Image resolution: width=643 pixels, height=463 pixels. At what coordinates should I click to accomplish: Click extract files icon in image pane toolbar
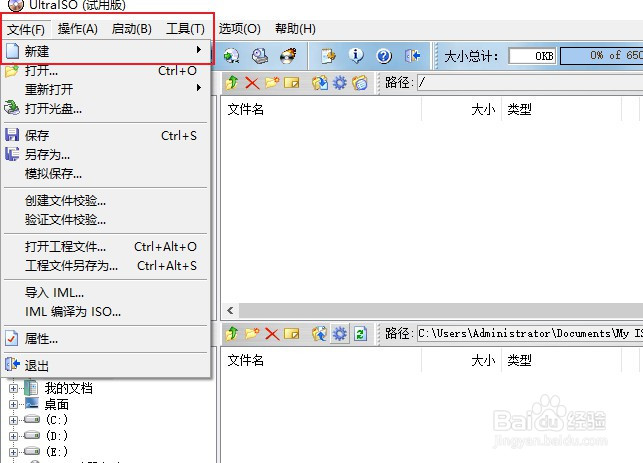(320, 83)
